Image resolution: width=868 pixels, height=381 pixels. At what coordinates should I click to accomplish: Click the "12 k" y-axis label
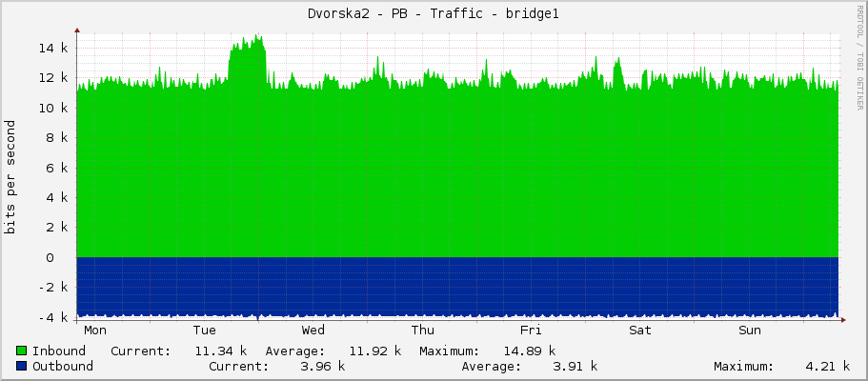coord(53,78)
